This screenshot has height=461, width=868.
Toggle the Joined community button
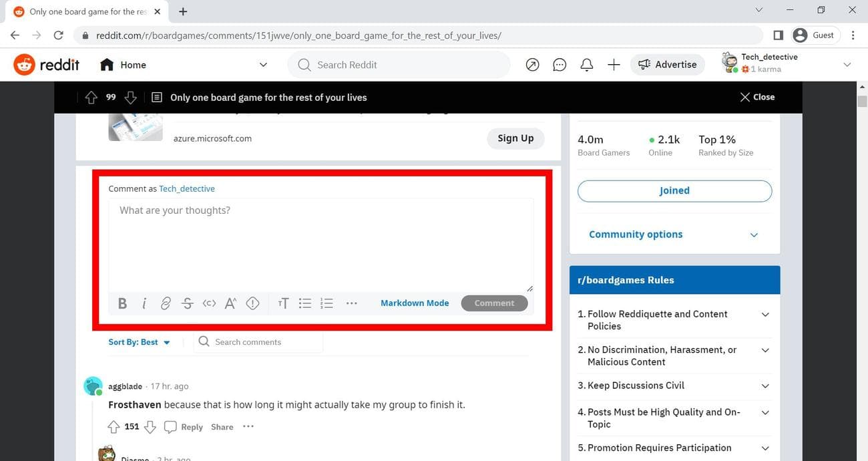[674, 191]
